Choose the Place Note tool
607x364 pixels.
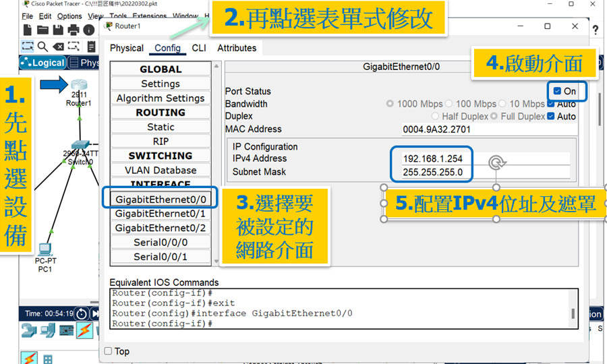[x=91, y=47]
